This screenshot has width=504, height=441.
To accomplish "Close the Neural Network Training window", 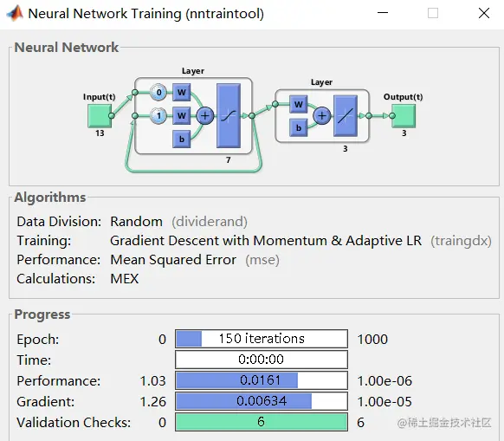I will pyautogui.click(x=484, y=13).
